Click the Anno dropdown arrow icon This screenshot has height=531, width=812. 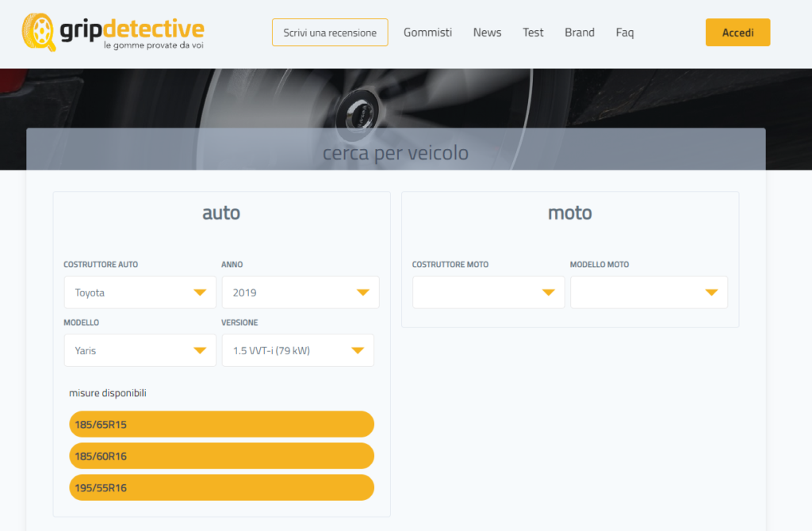(x=362, y=293)
